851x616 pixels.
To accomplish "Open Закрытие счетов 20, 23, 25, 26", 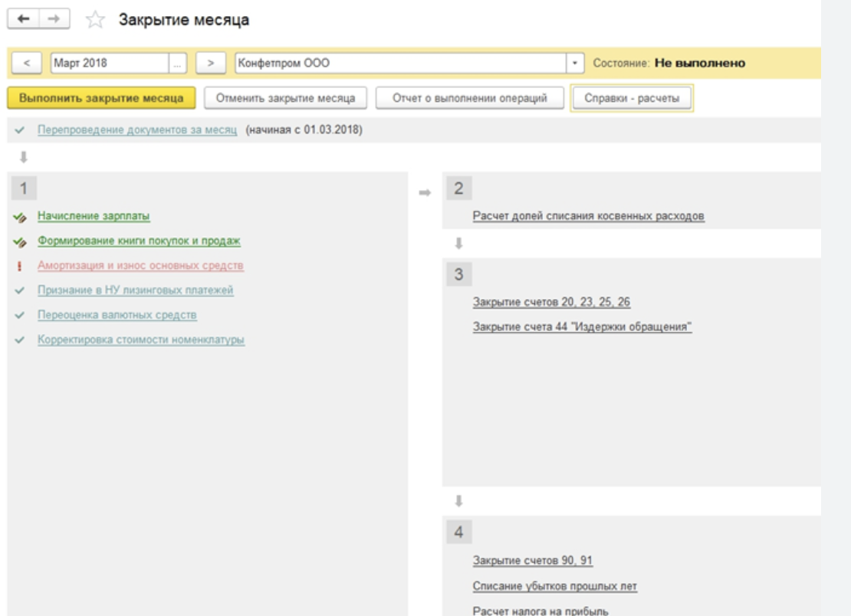I will pyautogui.click(x=551, y=302).
